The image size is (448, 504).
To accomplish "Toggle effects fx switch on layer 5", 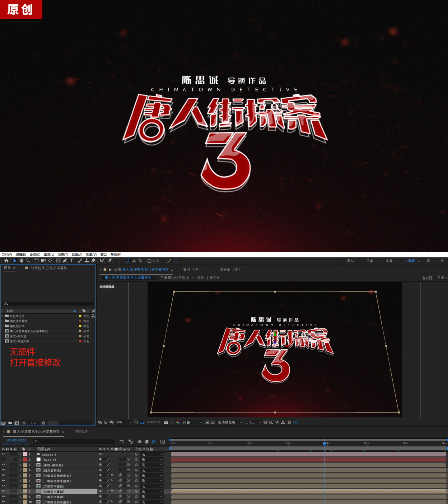I will [112, 475].
